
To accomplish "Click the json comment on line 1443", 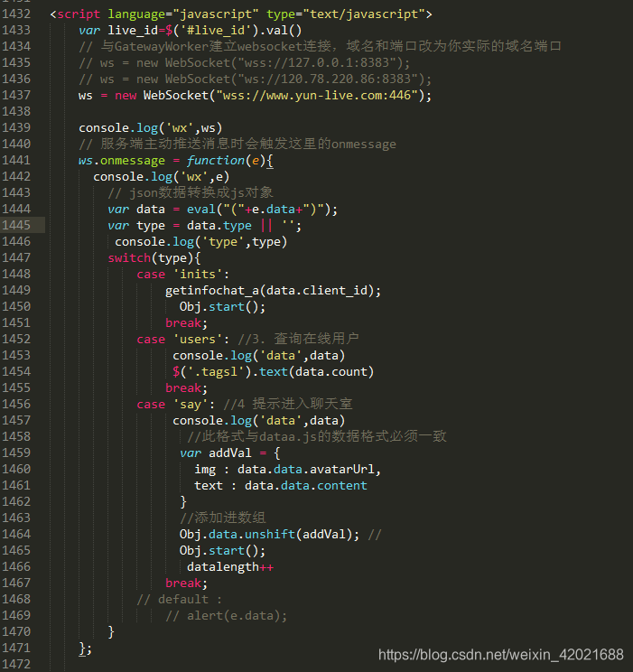I will (191, 193).
